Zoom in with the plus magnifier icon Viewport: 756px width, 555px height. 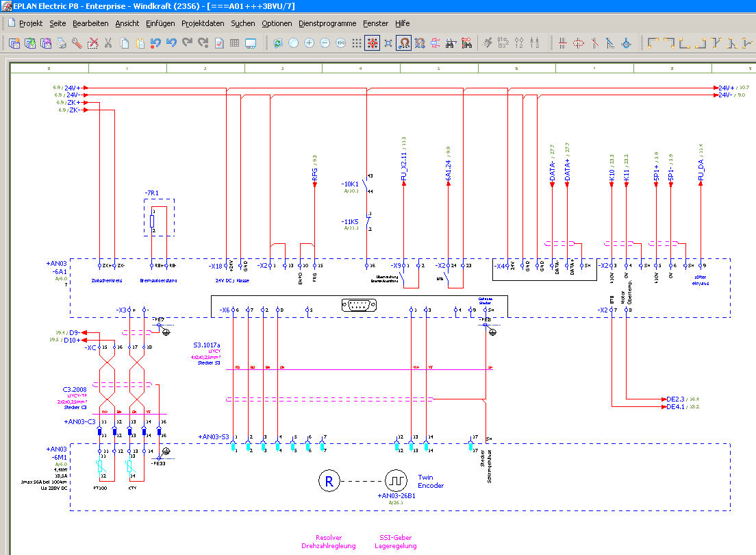click(309, 43)
